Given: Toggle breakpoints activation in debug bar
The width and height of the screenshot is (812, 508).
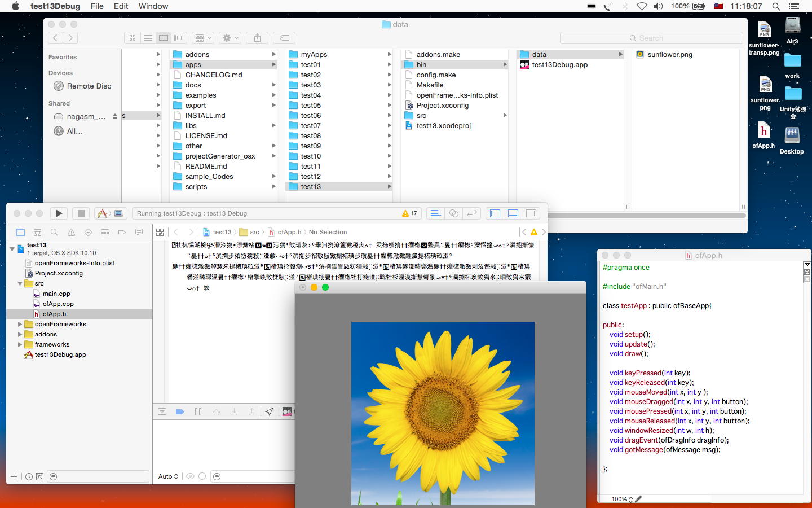Looking at the screenshot, I should click(180, 412).
